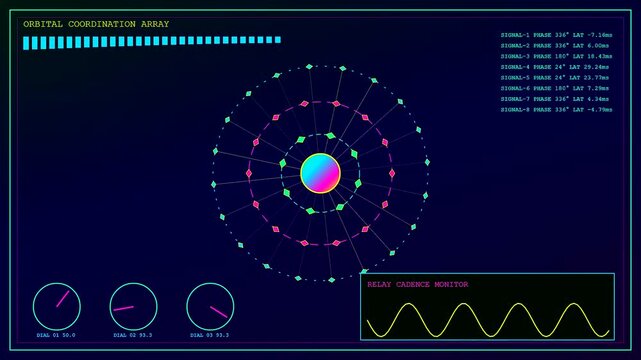This screenshot has width=641, height=360.
Task: Select the SIGNAL-3 PHASE 180° row
Action: click(x=556, y=56)
